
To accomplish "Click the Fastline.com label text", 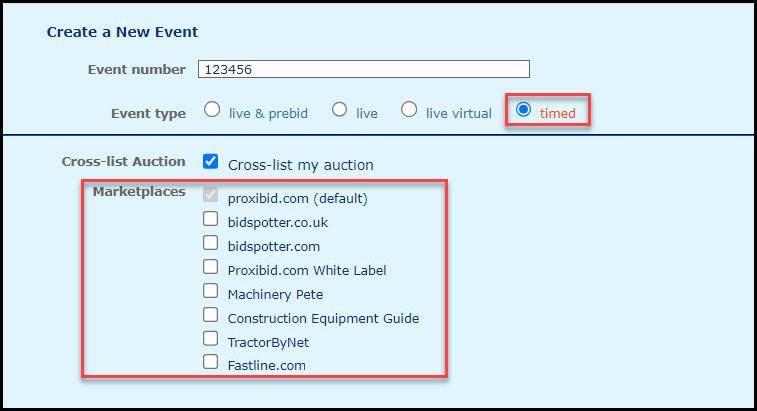I will pyautogui.click(x=266, y=366).
